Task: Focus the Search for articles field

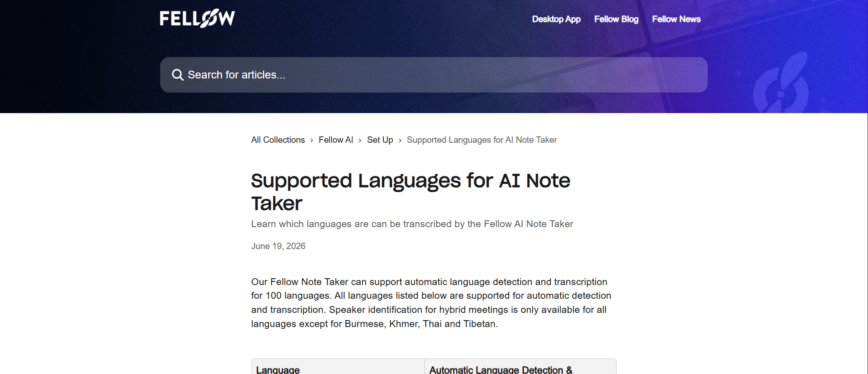Action: click(x=434, y=75)
